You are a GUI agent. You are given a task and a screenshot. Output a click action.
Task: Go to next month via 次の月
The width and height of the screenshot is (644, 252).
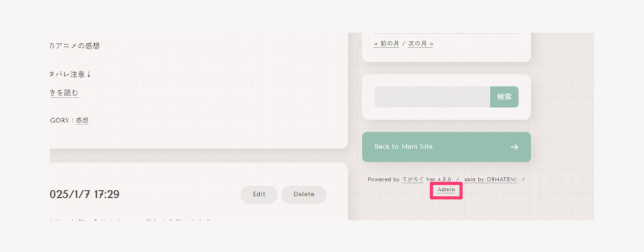(418, 43)
